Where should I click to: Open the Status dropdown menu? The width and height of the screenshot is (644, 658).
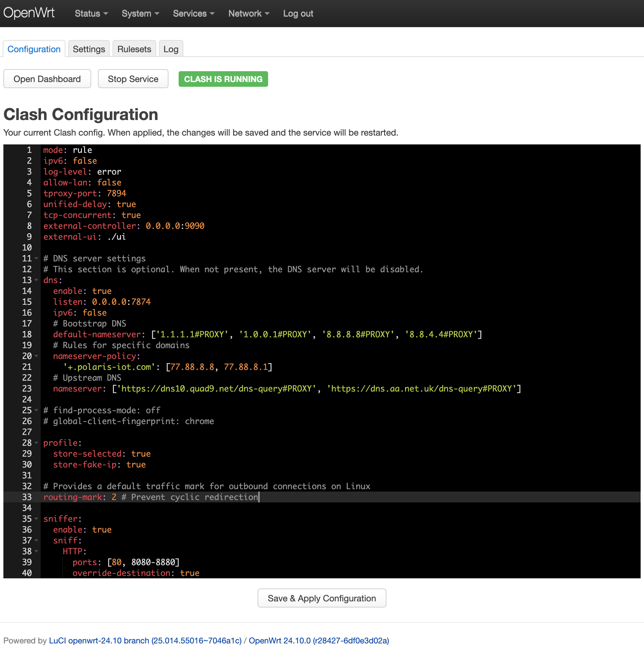[91, 14]
